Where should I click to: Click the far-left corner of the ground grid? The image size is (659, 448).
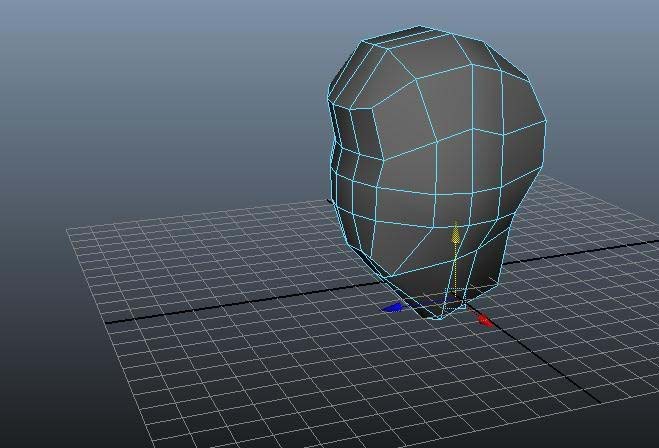tap(68, 230)
